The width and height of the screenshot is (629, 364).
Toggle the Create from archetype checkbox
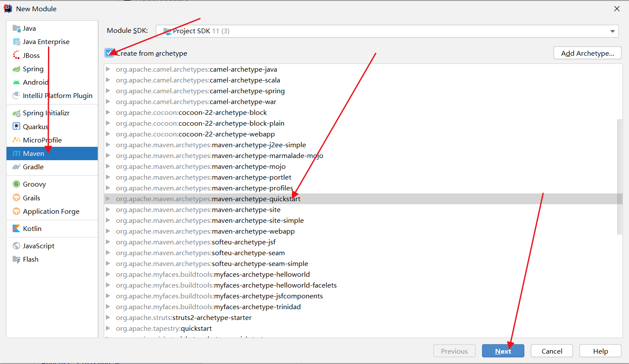(x=109, y=53)
